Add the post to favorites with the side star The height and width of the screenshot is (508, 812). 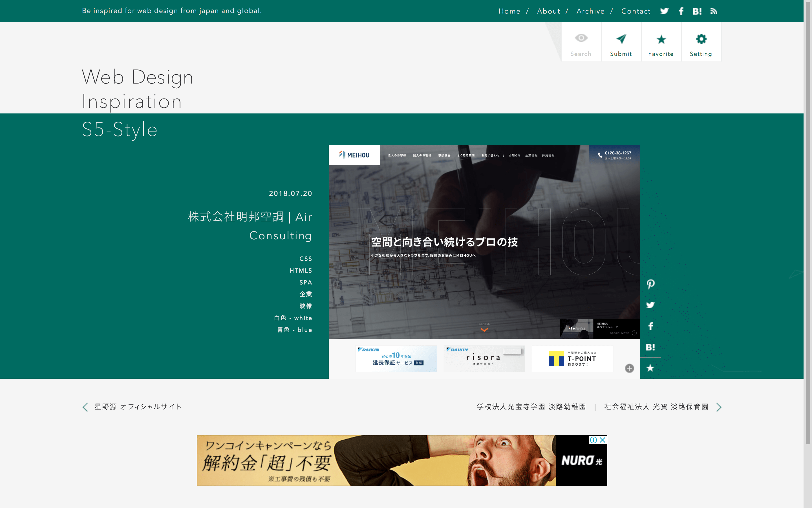click(650, 368)
